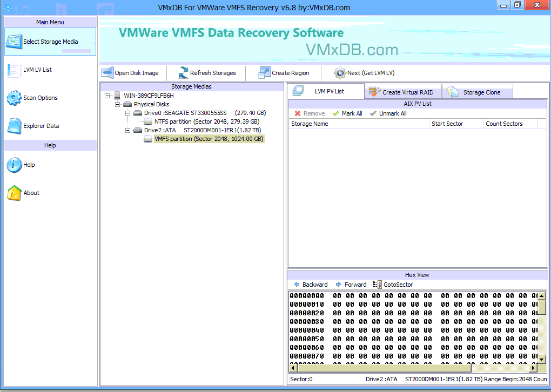551x392 pixels.
Task: Open LVM LV List from Main Menu
Action: coord(50,70)
